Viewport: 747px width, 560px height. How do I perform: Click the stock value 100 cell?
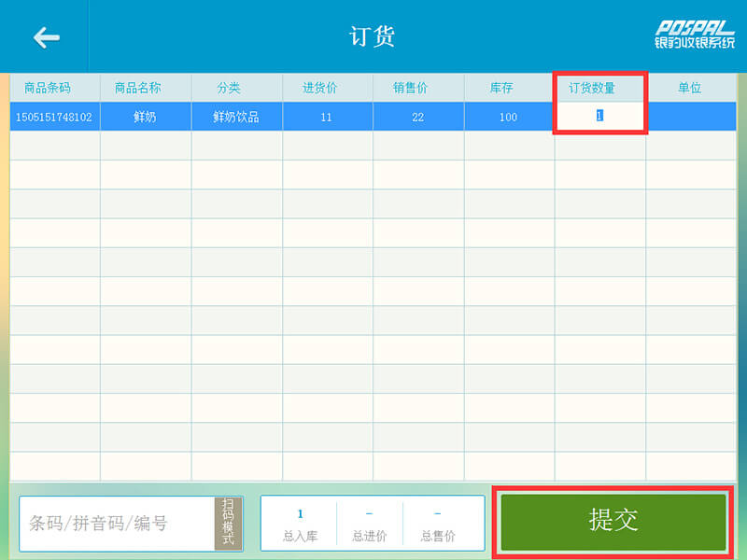tap(508, 117)
